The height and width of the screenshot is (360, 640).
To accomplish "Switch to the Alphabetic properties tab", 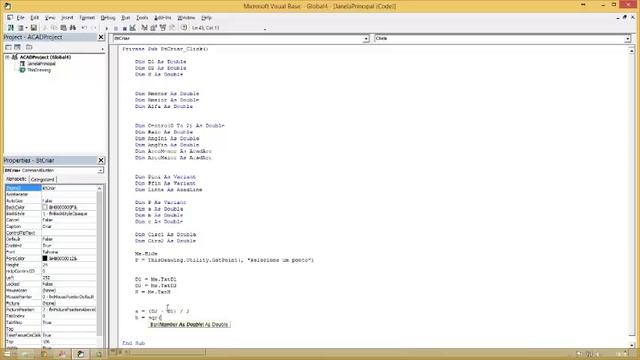I will [x=16, y=179].
